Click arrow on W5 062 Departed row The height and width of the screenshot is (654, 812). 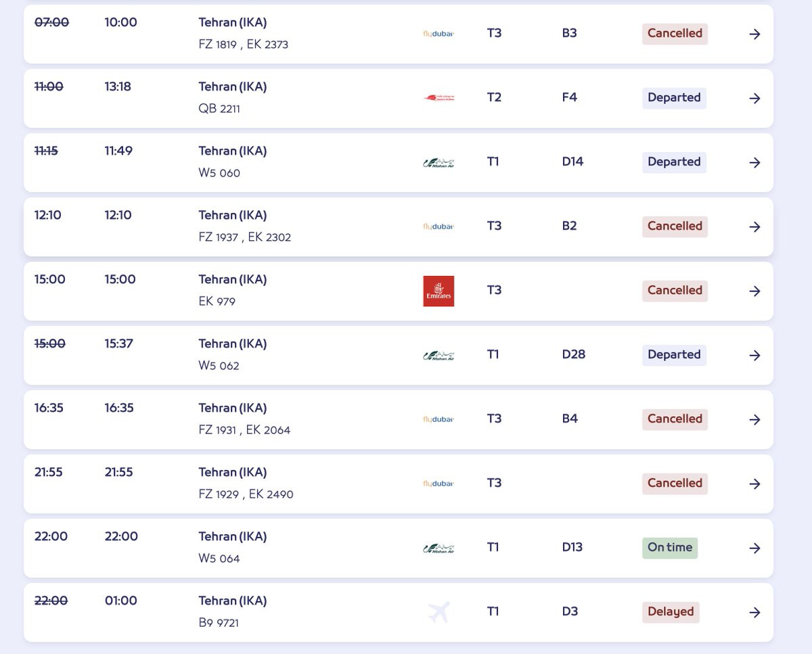(x=754, y=355)
